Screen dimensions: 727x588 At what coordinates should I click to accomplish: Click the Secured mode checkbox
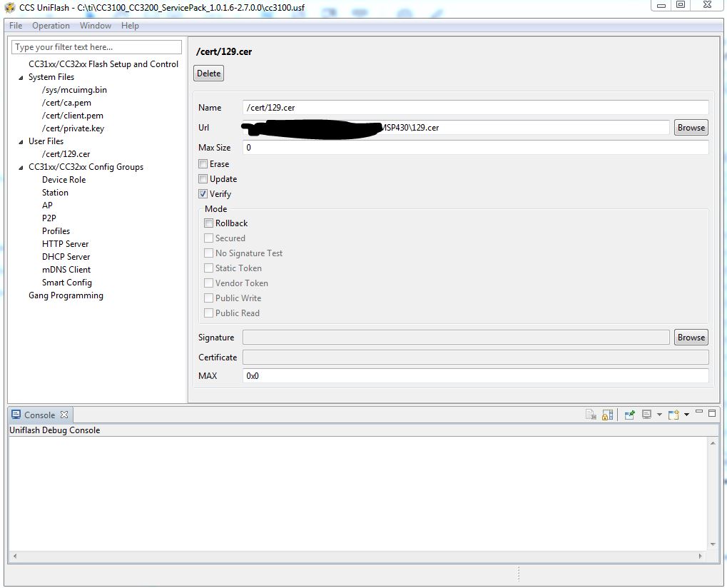(x=208, y=238)
